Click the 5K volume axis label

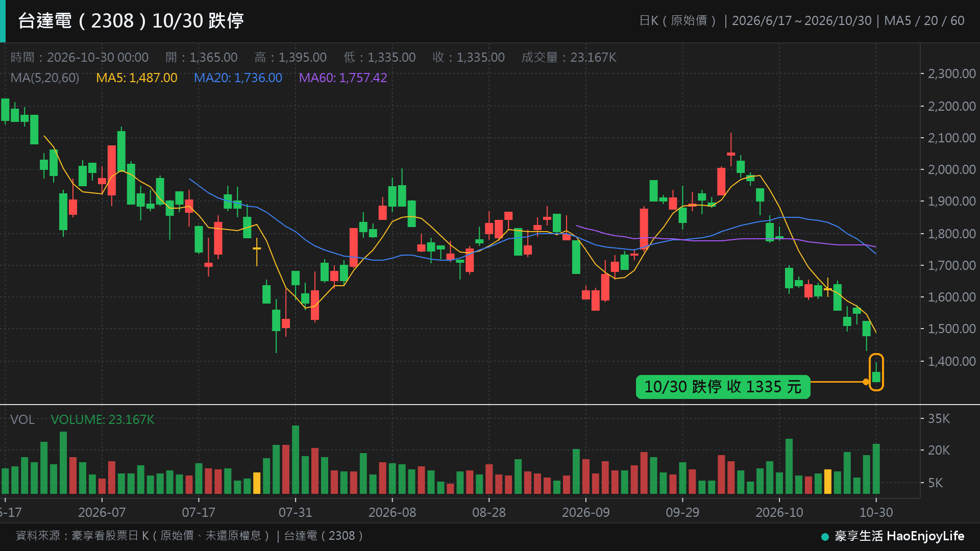coord(935,483)
